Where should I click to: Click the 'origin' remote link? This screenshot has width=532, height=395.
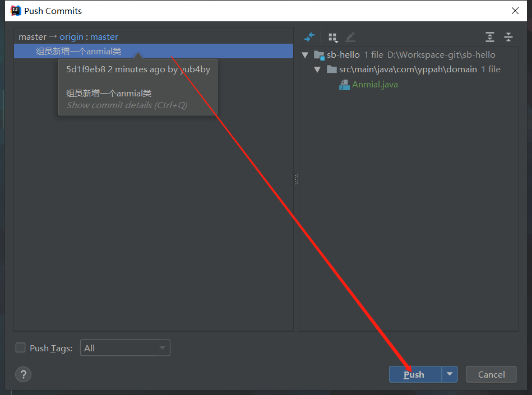(71, 37)
